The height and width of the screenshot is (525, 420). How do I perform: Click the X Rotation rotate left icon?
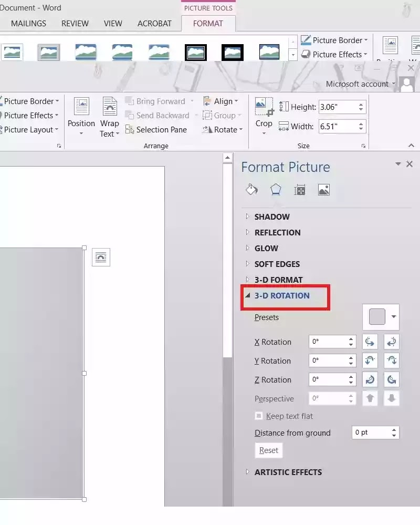370,342
